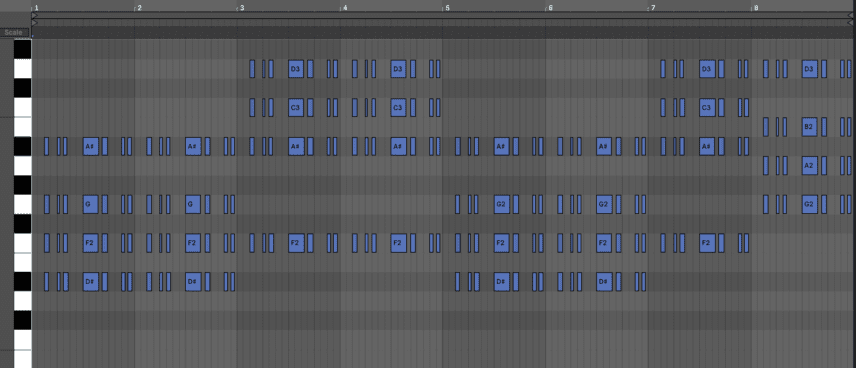The height and width of the screenshot is (368, 856).
Task: Select the F2 note in bar 5
Action: pyautogui.click(x=502, y=243)
